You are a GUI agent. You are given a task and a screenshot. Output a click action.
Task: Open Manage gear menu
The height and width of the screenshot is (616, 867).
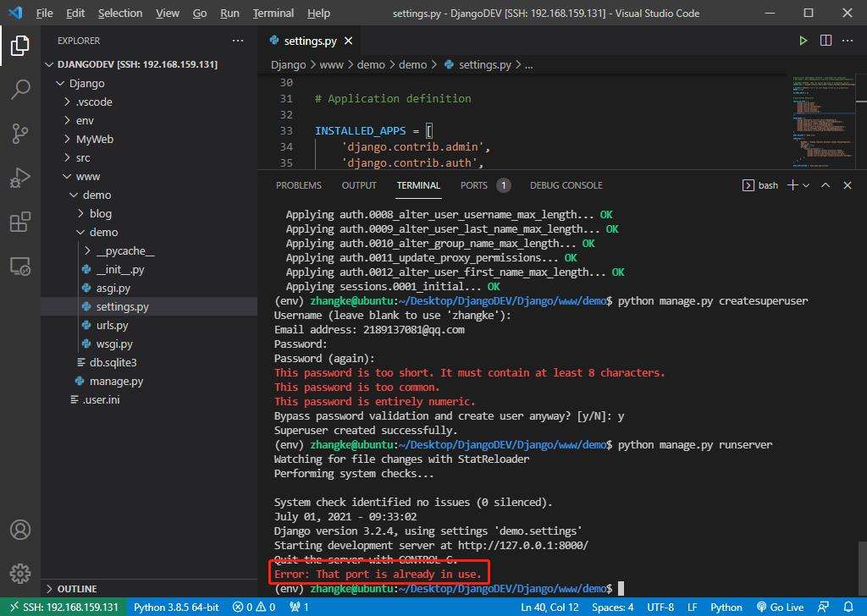pos(20,574)
